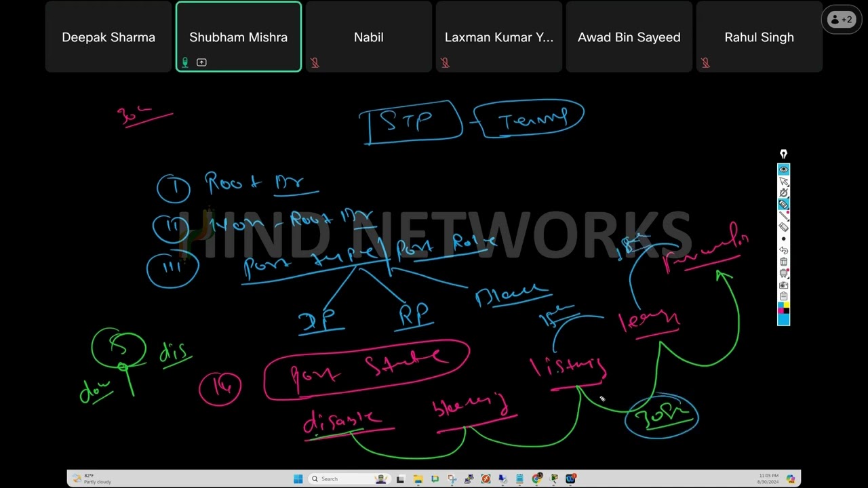Click the taskbar clock showing 11:05 PM
Image resolution: width=868 pixels, height=488 pixels.
coord(768,479)
